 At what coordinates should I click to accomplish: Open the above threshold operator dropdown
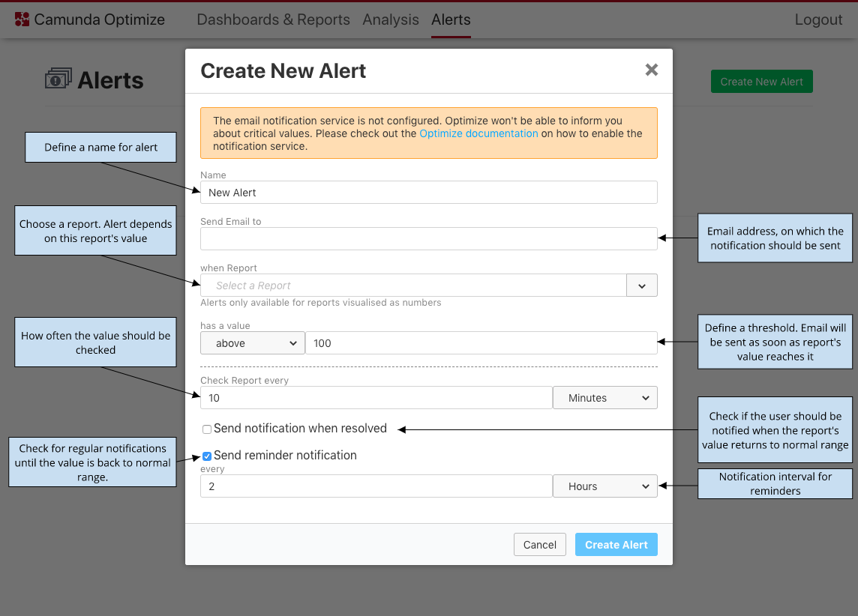click(x=253, y=343)
